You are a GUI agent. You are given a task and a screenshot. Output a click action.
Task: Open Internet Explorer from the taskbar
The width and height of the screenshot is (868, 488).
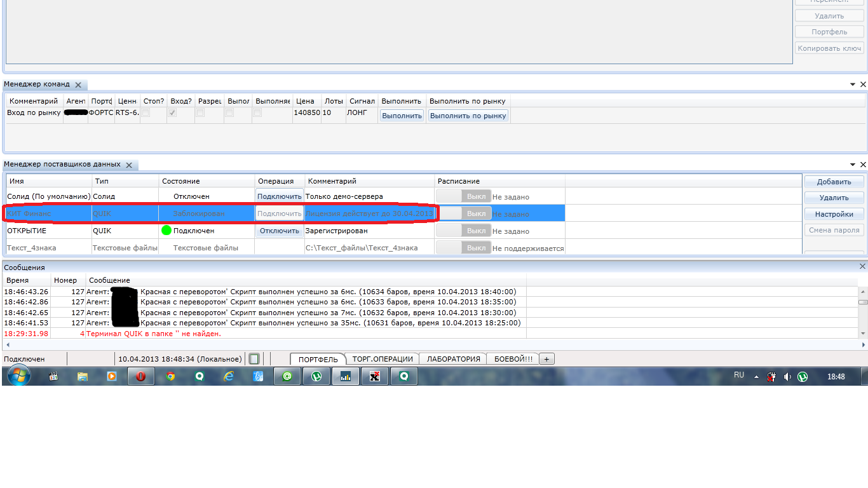point(229,376)
